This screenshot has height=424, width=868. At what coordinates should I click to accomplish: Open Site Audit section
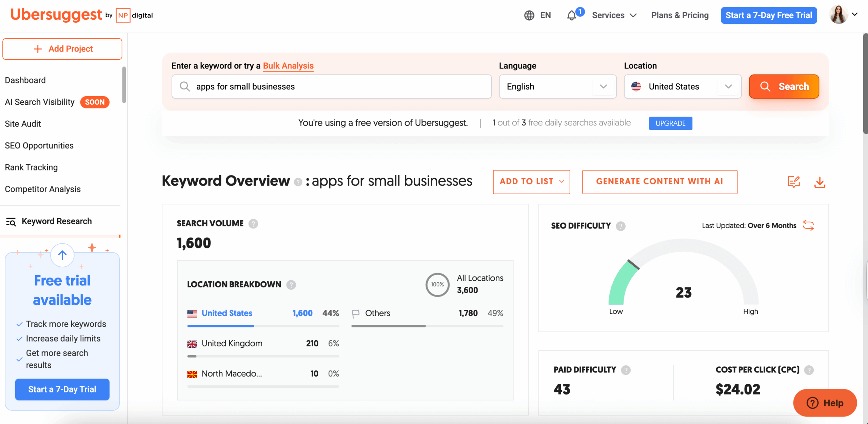tap(23, 124)
